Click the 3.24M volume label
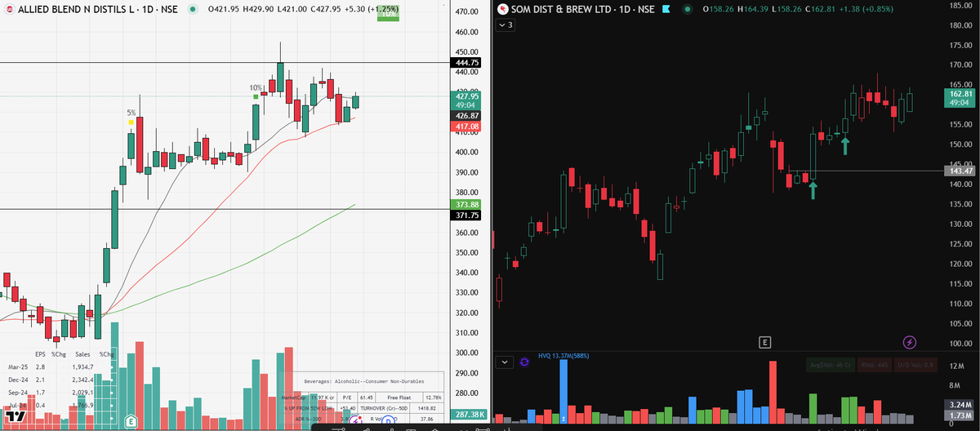 click(x=960, y=404)
